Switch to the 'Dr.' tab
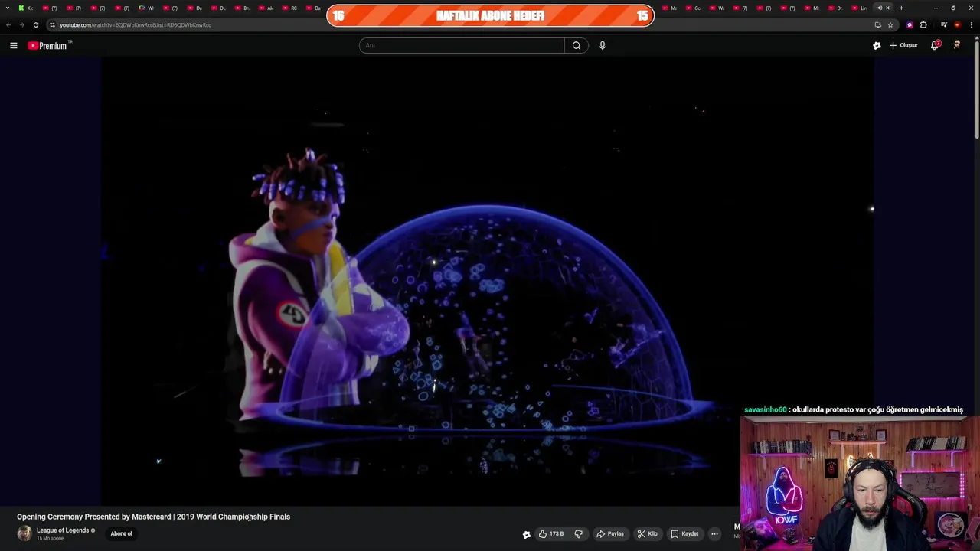Viewport: 980px width, 551px height. [x=836, y=8]
